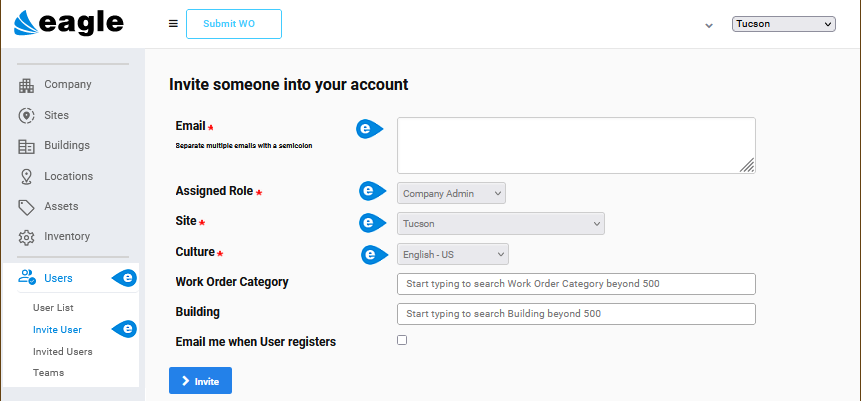861x401 pixels.
Task: Expand the chevron next to the header site selector
Action: tap(709, 26)
